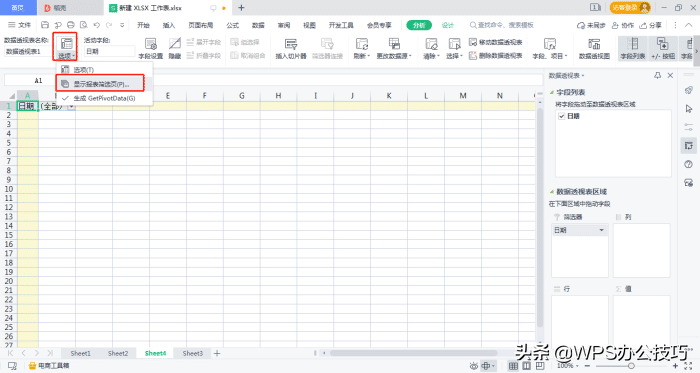Select the Sheet1 tab

click(x=80, y=353)
